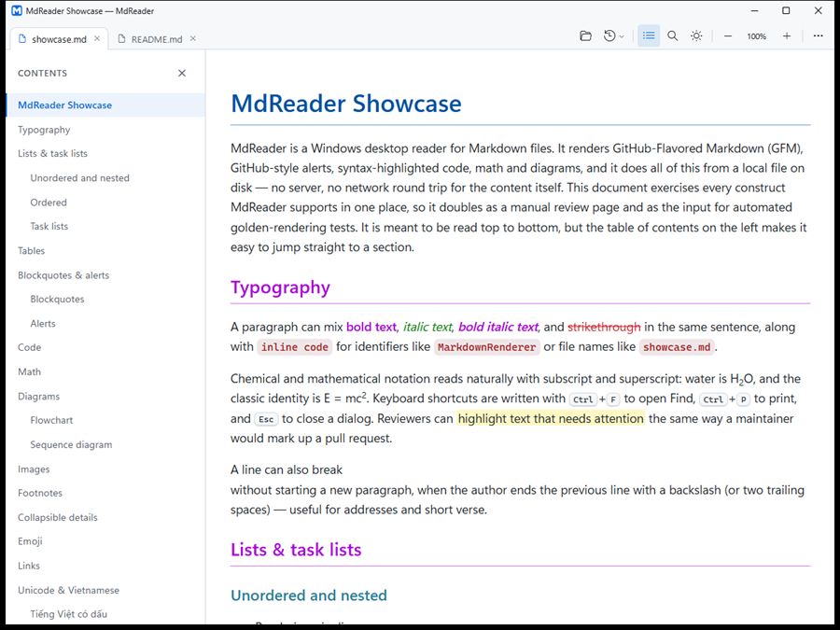Reset zoom via 100% label
Screen dimensions: 840x630
[756, 36]
